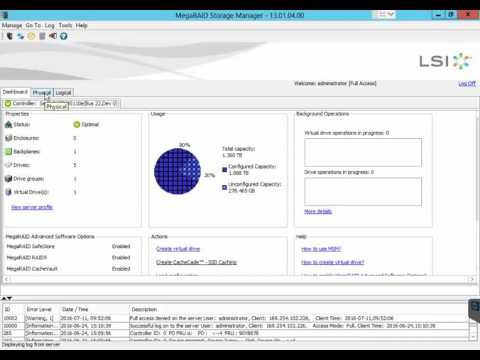Click the MegaRAID SafeStore row label
This screenshot has height=360, width=480.
pos(31,246)
